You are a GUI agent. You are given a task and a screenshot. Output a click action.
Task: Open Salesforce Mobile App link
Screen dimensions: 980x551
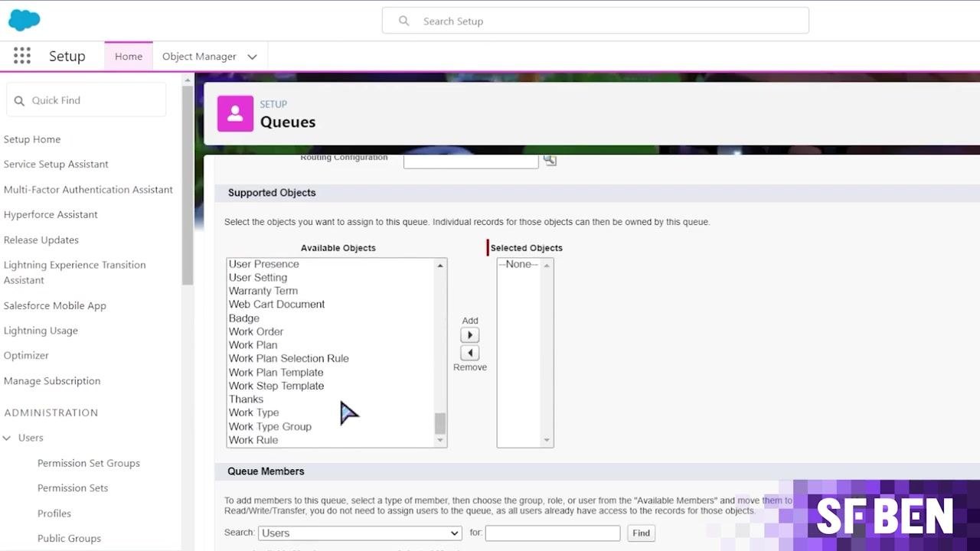[55, 305]
